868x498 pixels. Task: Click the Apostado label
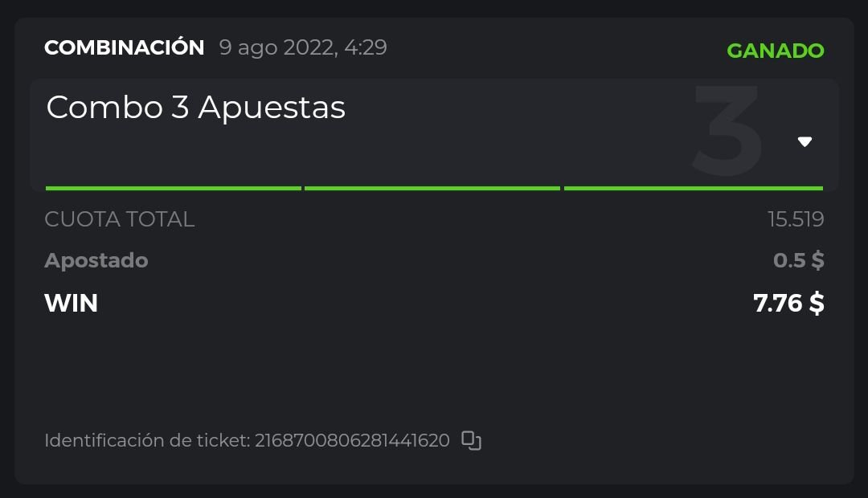pyautogui.click(x=96, y=260)
